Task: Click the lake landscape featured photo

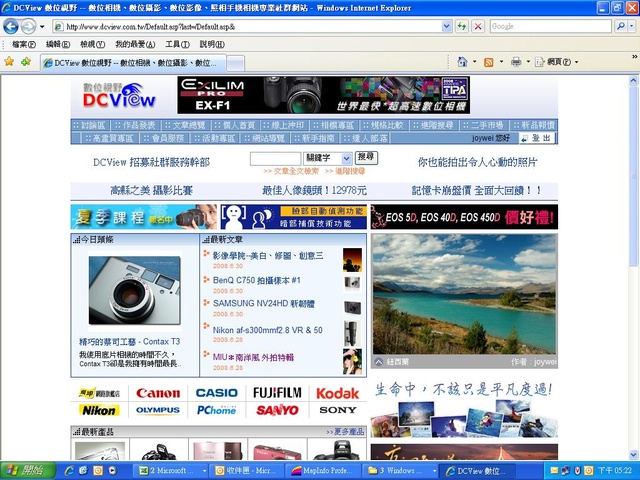Action: click(464, 294)
